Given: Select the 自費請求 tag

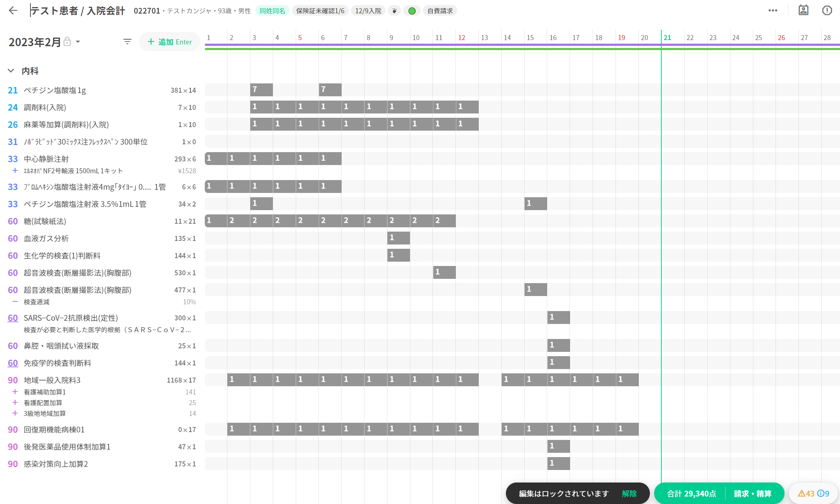Looking at the screenshot, I should coord(440,11).
